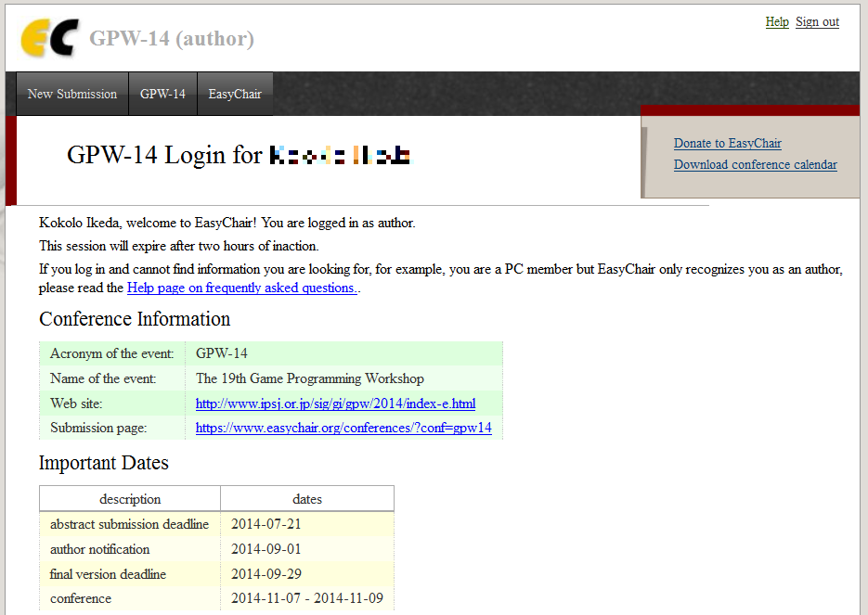Viewport: 868px width, 615px height.
Task: Click the Sign out link
Action: coord(817,21)
